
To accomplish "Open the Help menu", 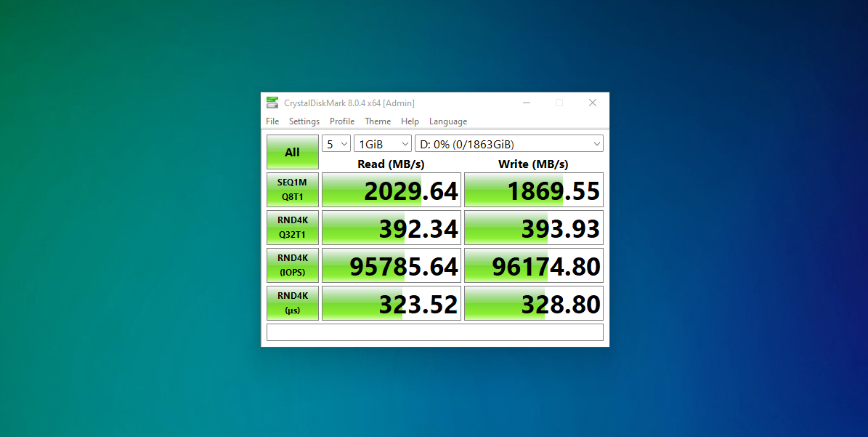I will pos(410,121).
